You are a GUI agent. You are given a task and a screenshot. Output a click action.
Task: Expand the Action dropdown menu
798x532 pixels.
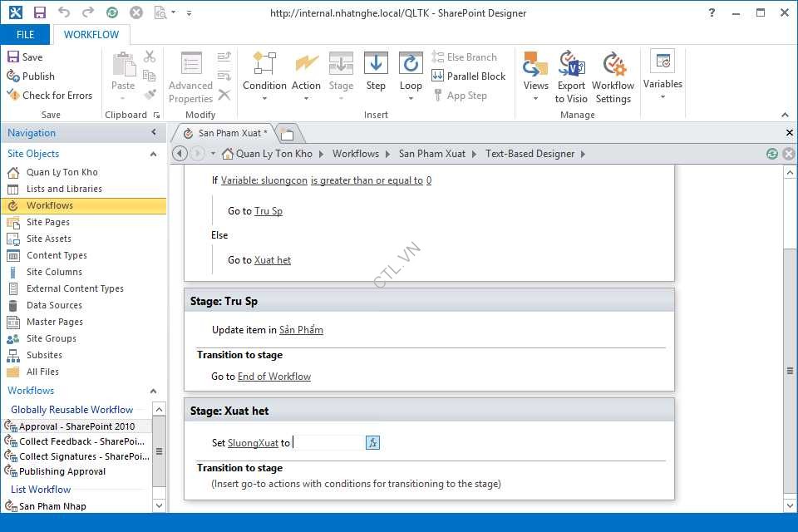tap(306, 76)
